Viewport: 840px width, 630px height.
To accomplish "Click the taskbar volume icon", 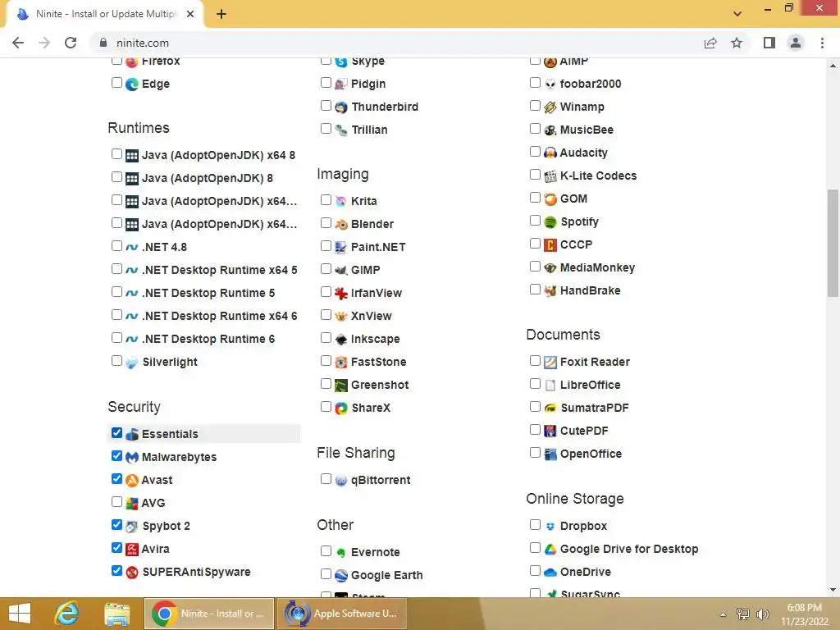I will 762,614.
